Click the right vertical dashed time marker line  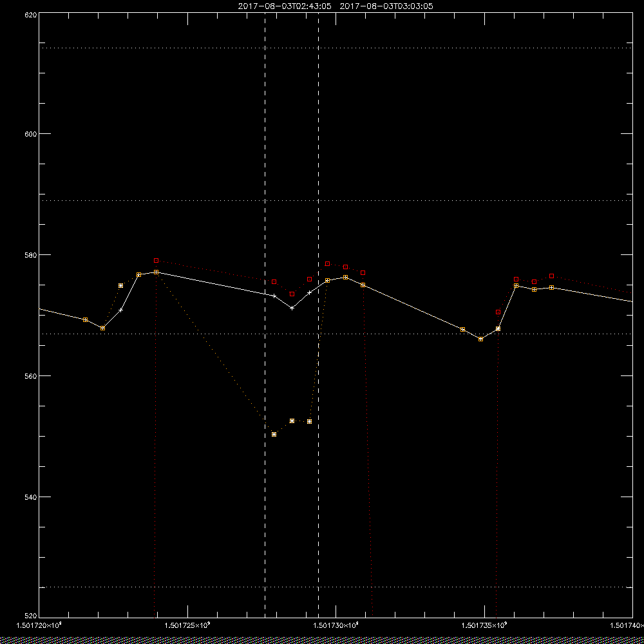318,315
